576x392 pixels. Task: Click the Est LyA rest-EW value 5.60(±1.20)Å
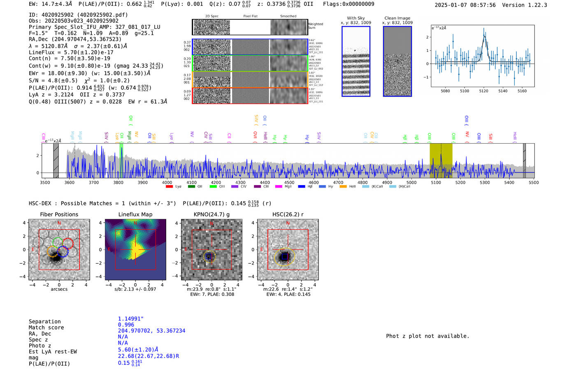pos(138,350)
